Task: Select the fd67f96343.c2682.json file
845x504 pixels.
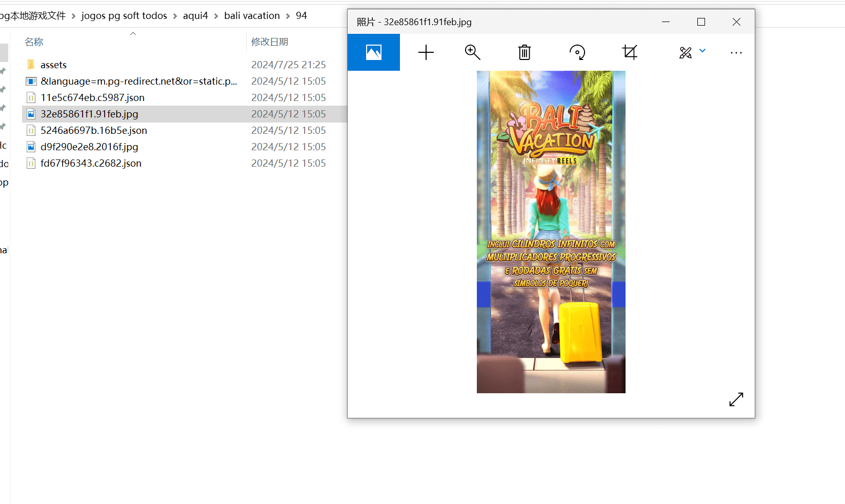Action: pos(91,164)
